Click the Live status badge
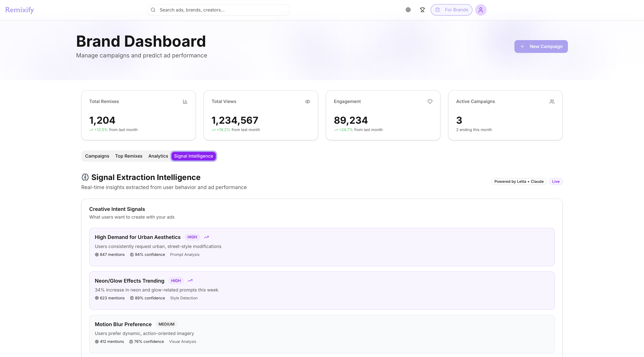This screenshot has height=357, width=644. point(555,182)
